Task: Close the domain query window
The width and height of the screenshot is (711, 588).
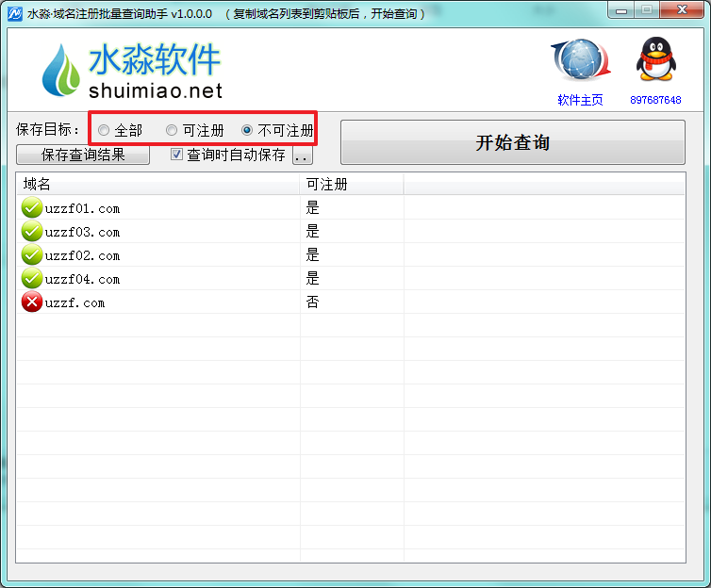Action: pyautogui.click(x=682, y=10)
